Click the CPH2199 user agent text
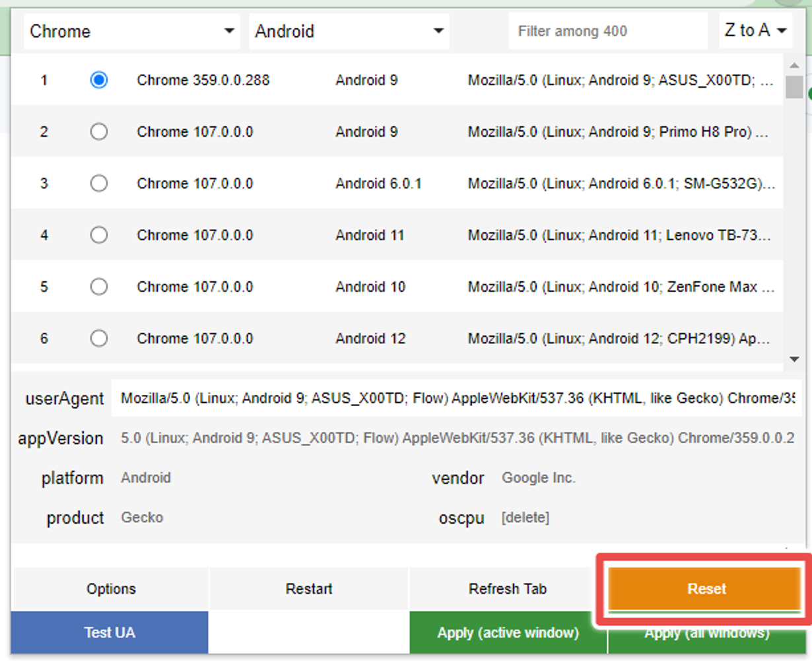The width and height of the screenshot is (812, 661). (x=619, y=338)
